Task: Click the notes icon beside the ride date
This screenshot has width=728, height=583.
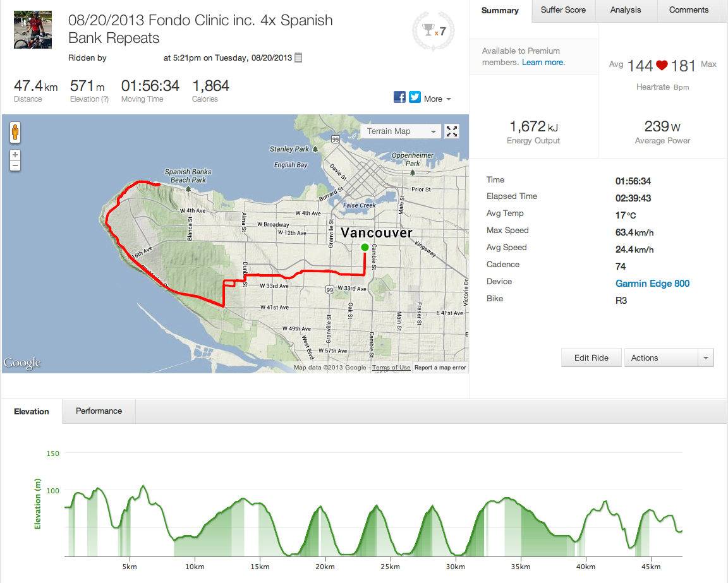Action: point(298,57)
